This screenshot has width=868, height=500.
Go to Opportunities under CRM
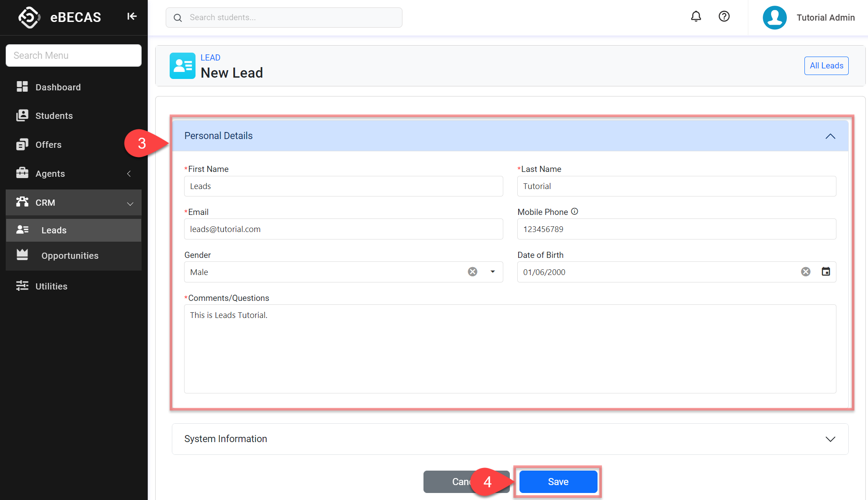pyautogui.click(x=70, y=256)
